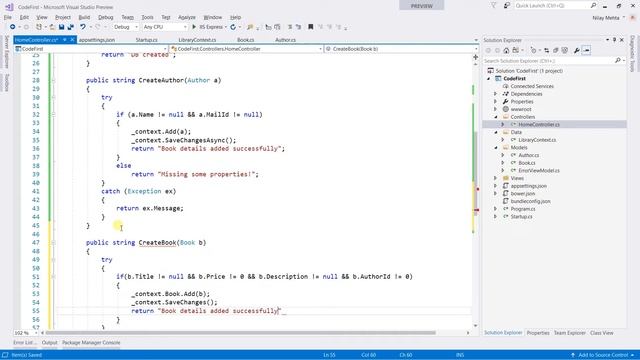Click the editor horizontal scrollbar
Viewport: 640px width, 360px height.
click(240, 333)
